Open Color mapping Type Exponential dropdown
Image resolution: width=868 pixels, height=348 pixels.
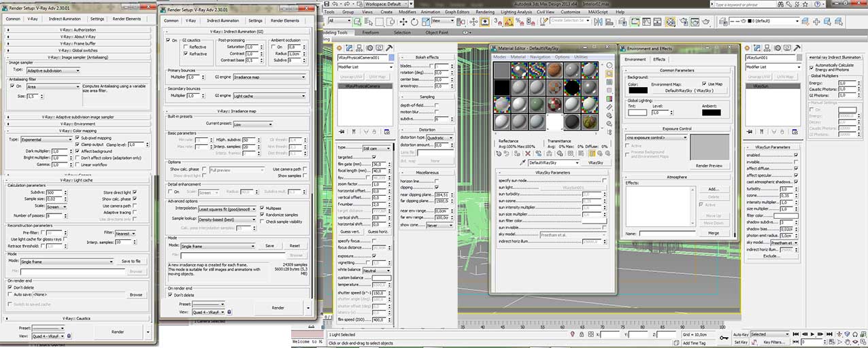pos(46,139)
